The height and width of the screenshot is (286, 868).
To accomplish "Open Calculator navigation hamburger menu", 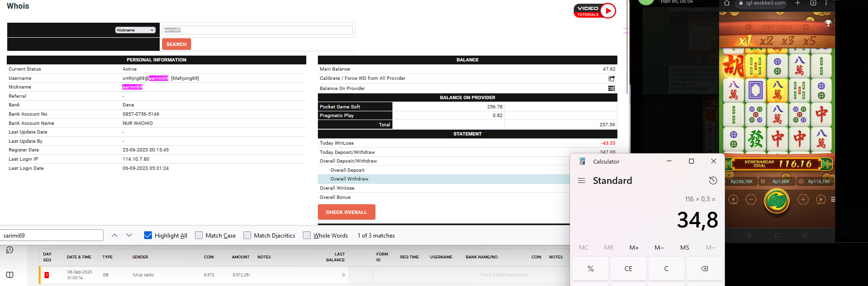I will point(582,181).
